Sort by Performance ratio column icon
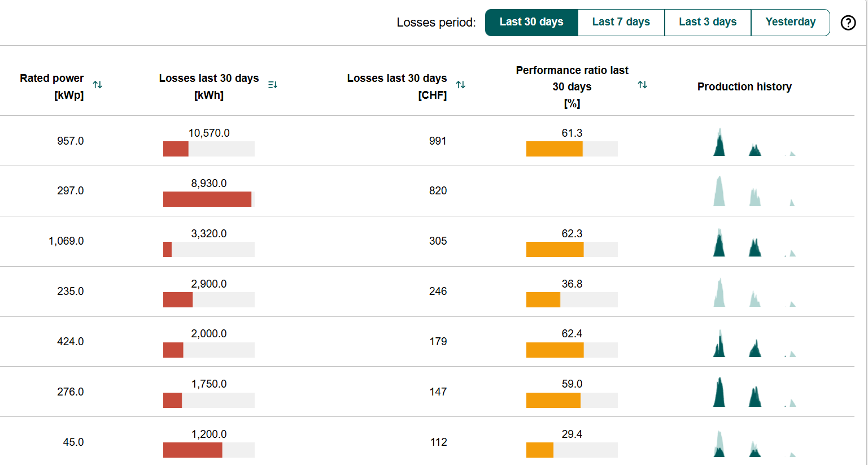 tap(643, 85)
